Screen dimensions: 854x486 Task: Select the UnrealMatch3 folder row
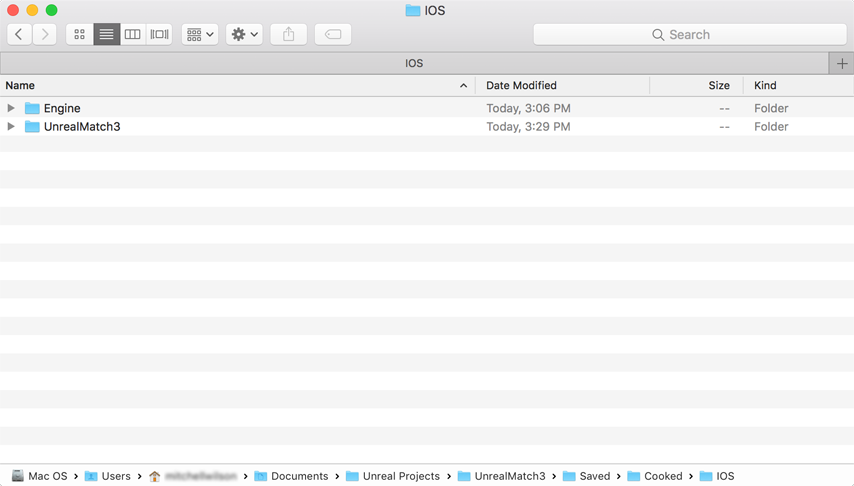click(427, 126)
